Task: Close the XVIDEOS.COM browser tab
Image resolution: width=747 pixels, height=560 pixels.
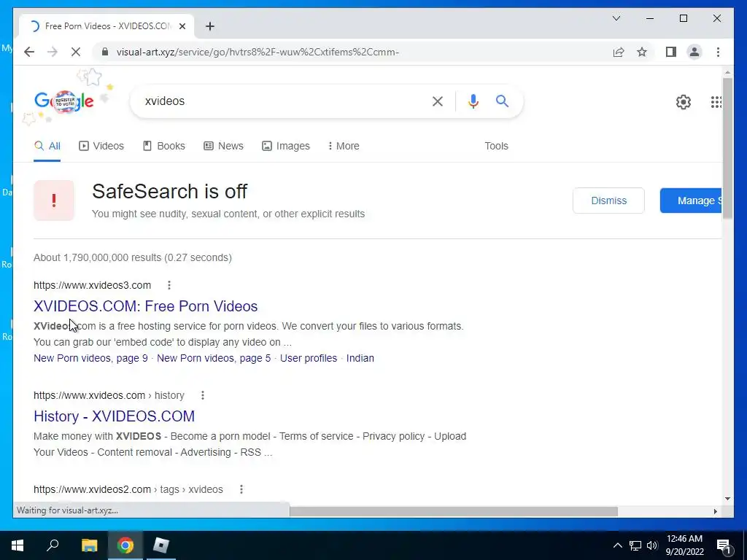Action: coord(182,26)
